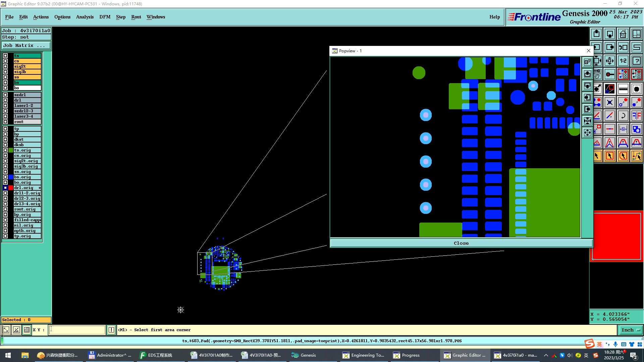This screenshot has height=362, width=644.
Task: Open the Job Matrix selector
Action: [x=26, y=46]
